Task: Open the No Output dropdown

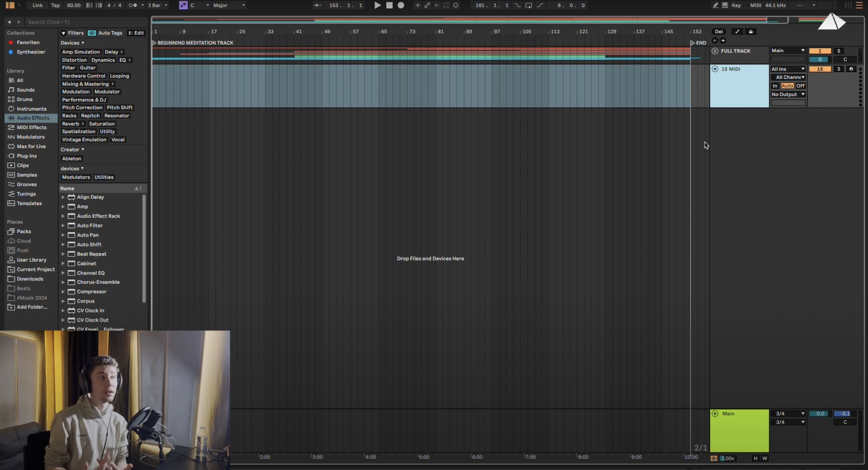Action: tap(788, 94)
